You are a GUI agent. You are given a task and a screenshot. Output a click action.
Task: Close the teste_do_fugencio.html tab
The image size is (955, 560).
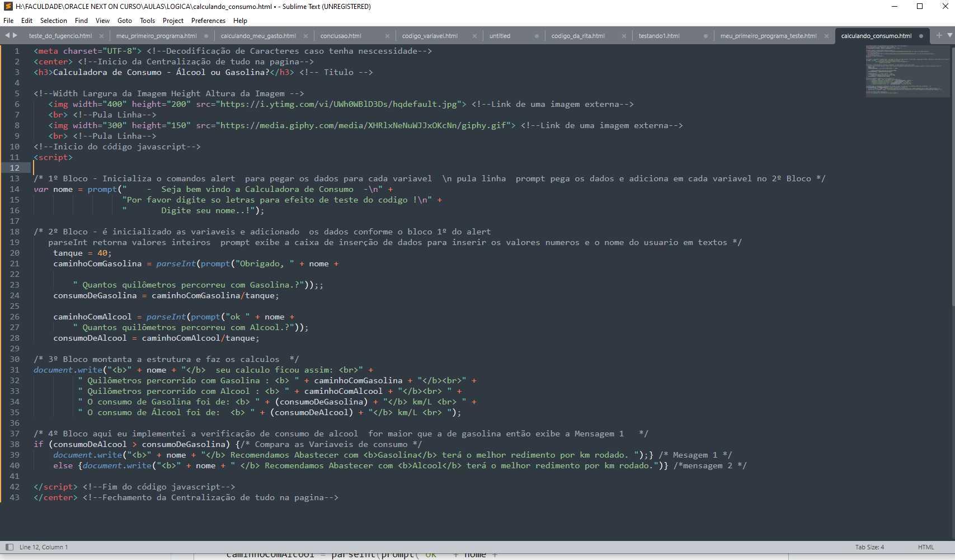tap(101, 36)
